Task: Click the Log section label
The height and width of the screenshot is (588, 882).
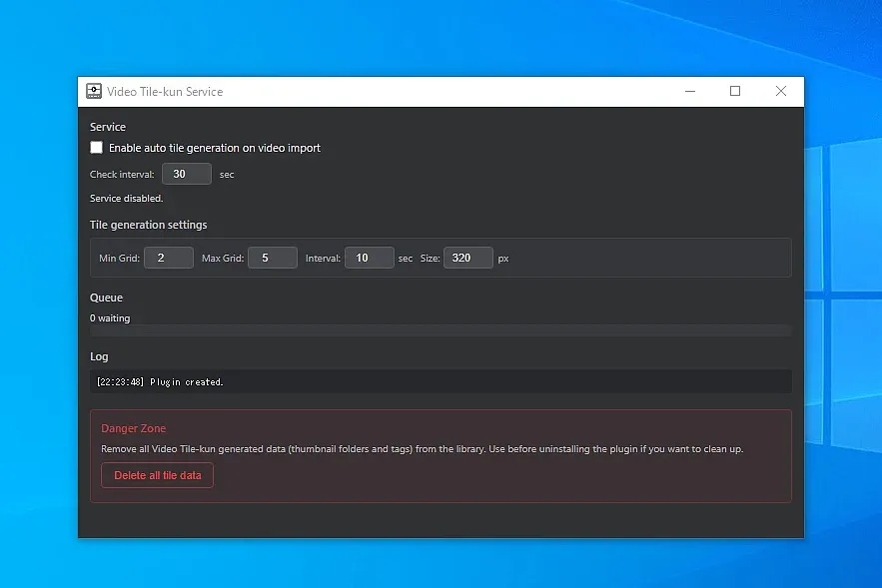Action: point(99,356)
